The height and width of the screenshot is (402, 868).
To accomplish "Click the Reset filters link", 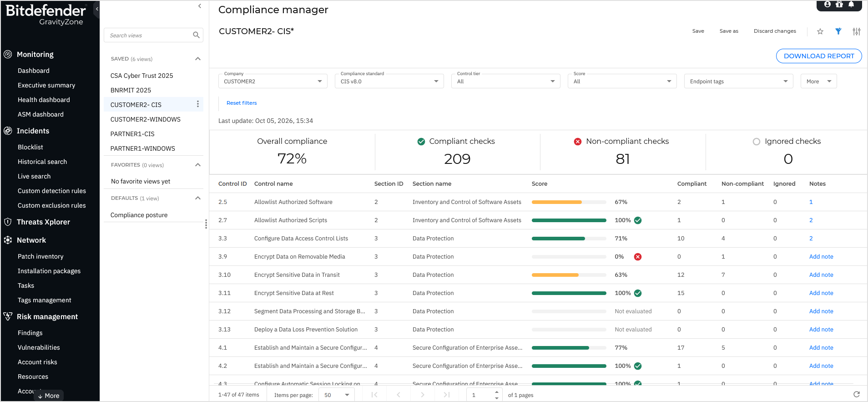I will [x=242, y=103].
